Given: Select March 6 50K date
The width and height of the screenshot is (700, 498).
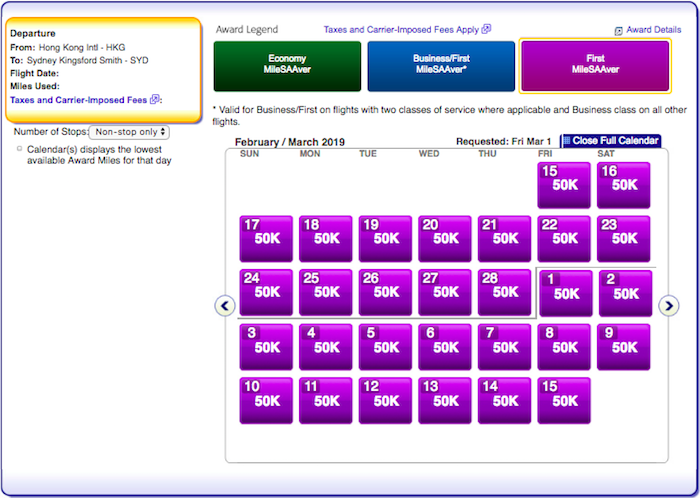Looking at the screenshot, I should (x=445, y=347).
